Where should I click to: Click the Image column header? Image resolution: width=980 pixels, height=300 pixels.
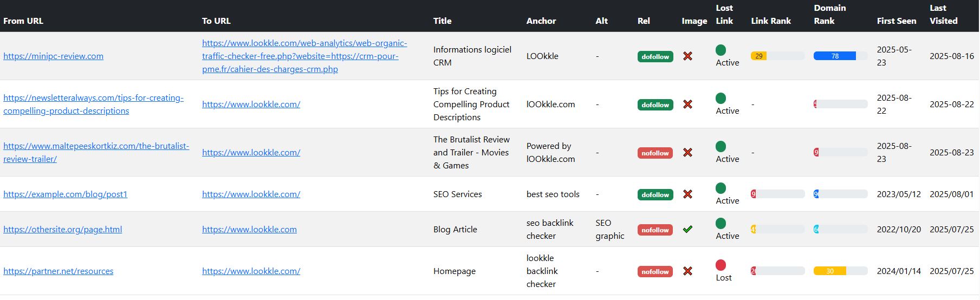[x=695, y=21]
